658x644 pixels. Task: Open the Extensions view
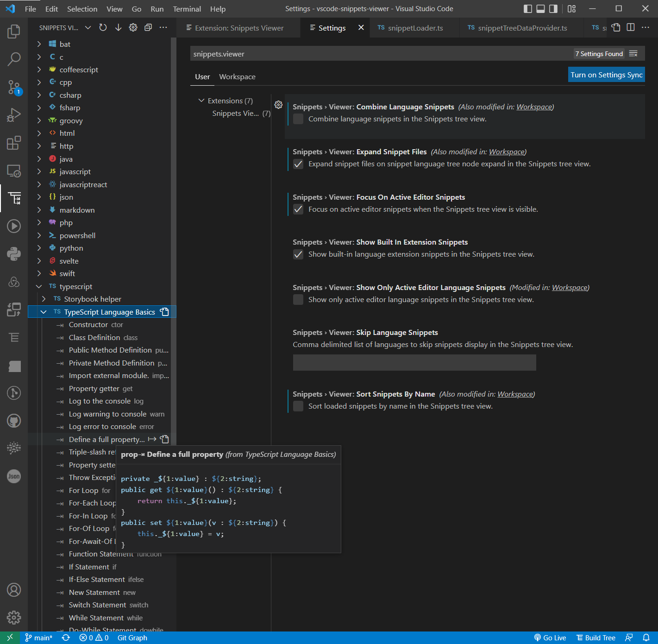coord(14,143)
